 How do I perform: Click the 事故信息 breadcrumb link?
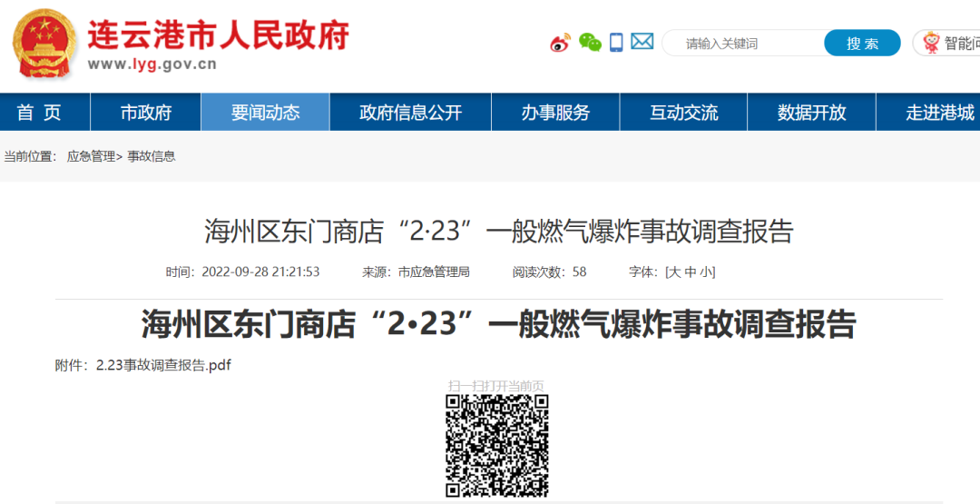[152, 156]
